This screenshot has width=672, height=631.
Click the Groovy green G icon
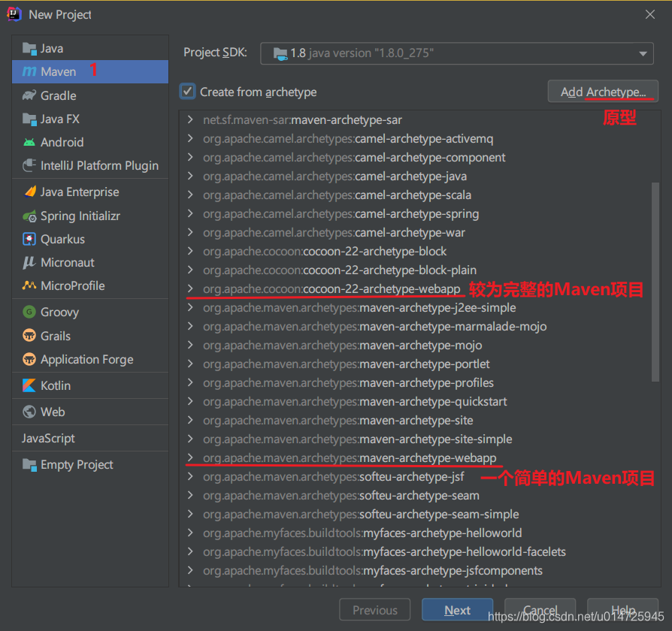click(x=29, y=312)
